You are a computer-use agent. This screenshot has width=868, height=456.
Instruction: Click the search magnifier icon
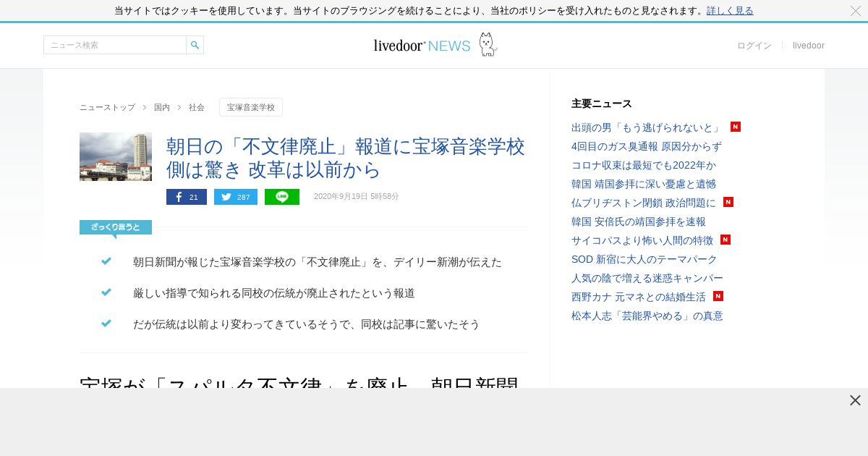pos(195,45)
